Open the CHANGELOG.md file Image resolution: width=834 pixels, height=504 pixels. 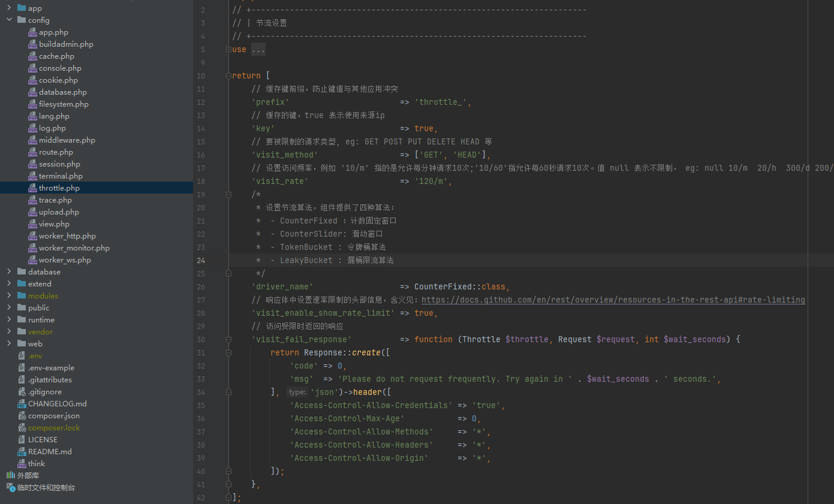pyautogui.click(x=57, y=404)
